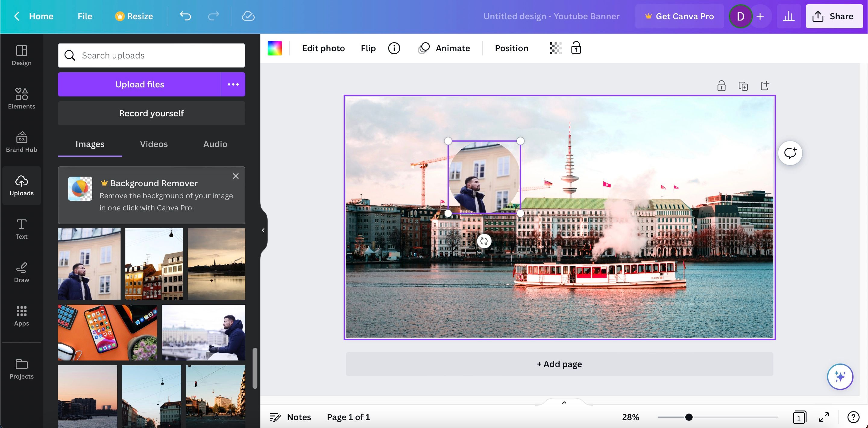The height and width of the screenshot is (428, 868).
Task: Open the comment bubble beside the canvas
Action: (790, 153)
